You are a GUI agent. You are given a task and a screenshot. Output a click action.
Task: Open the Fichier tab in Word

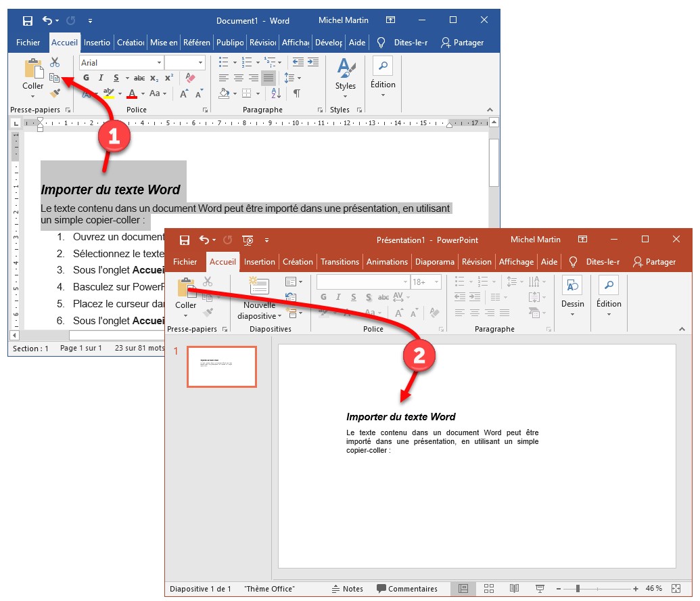pyautogui.click(x=28, y=43)
